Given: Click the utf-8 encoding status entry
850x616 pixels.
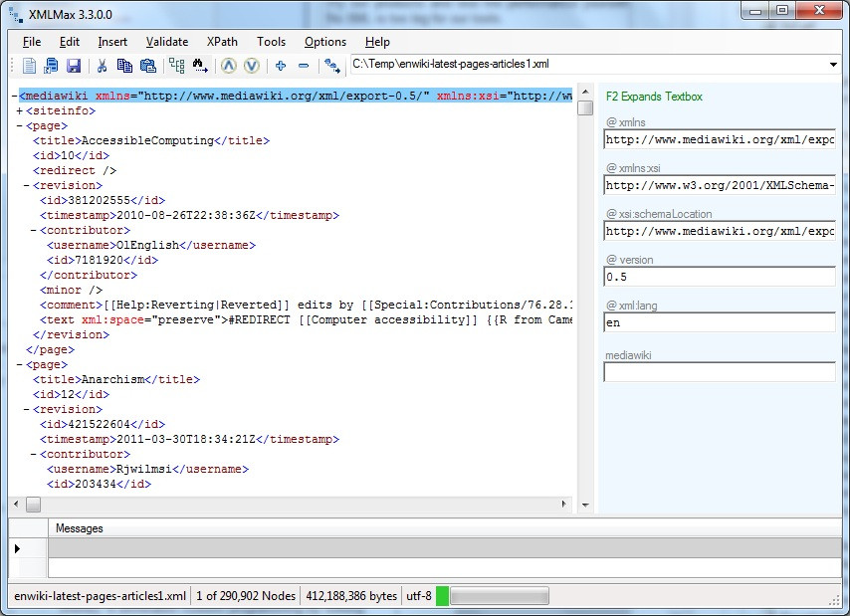Looking at the screenshot, I should tap(419, 596).
